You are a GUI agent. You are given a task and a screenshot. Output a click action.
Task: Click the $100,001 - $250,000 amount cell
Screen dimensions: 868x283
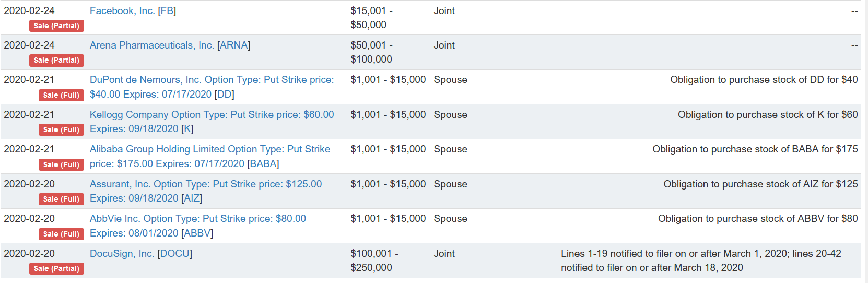click(x=374, y=261)
